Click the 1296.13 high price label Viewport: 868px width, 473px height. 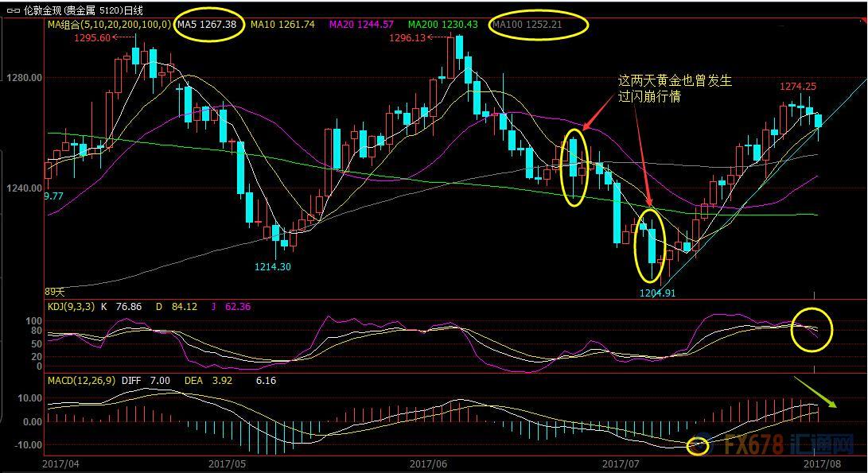click(407, 37)
